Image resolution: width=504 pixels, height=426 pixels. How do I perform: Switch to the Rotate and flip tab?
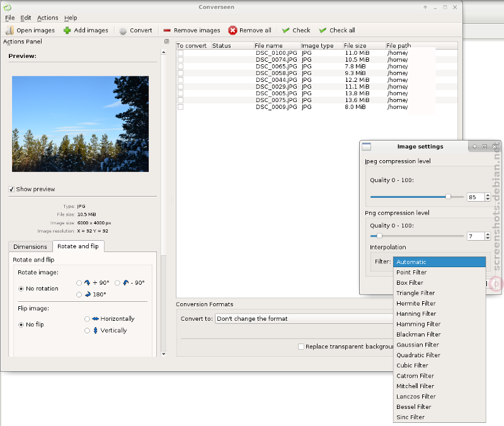click(78, 246)
